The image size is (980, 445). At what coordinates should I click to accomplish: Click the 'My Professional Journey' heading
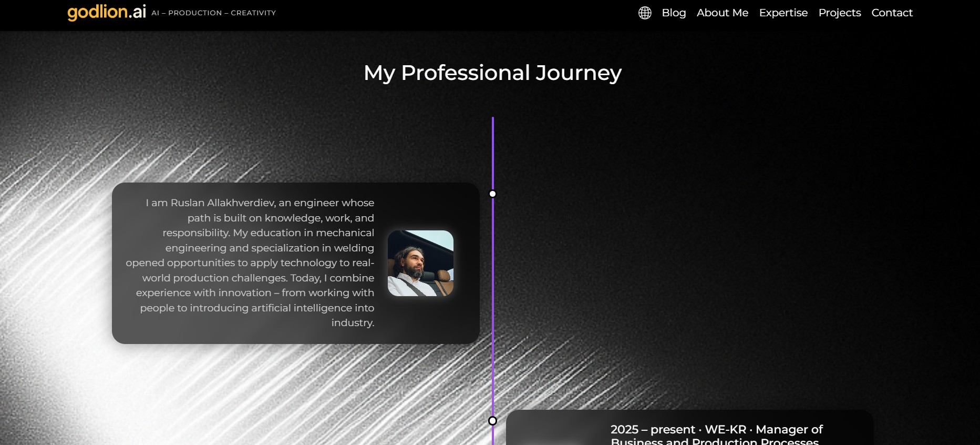click(493, 73)
